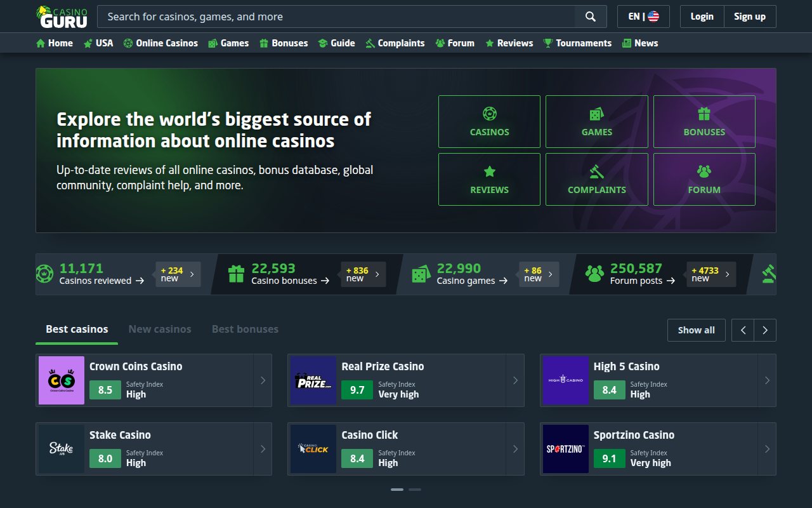
Task: Expand High 5 Casino card chevron
Action: [x=767, y=380]
